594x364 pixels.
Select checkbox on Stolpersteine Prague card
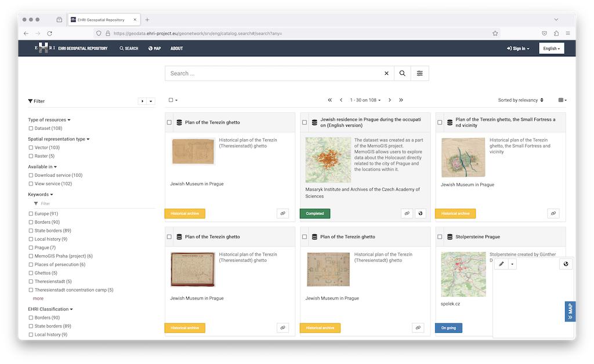[440, 237]
